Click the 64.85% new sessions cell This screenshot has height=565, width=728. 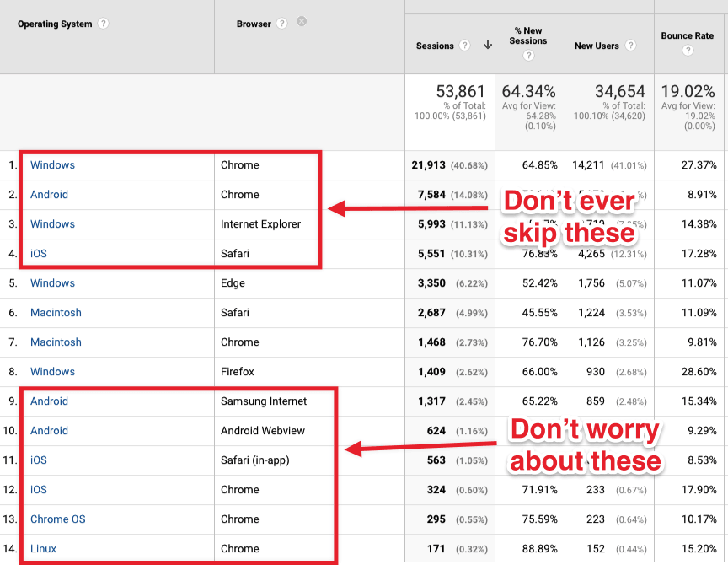tap(540, 165)
